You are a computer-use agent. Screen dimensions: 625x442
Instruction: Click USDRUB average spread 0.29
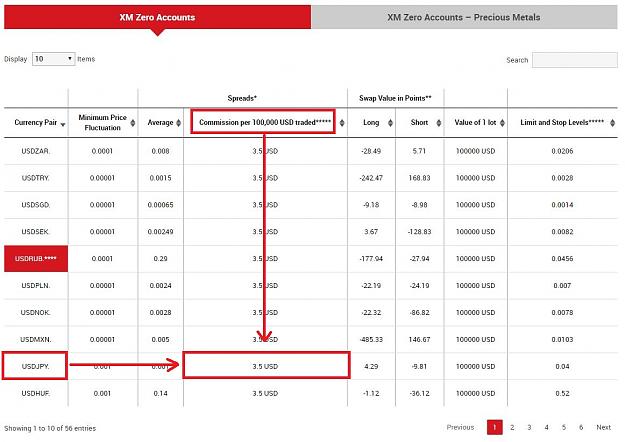point(160,259)
